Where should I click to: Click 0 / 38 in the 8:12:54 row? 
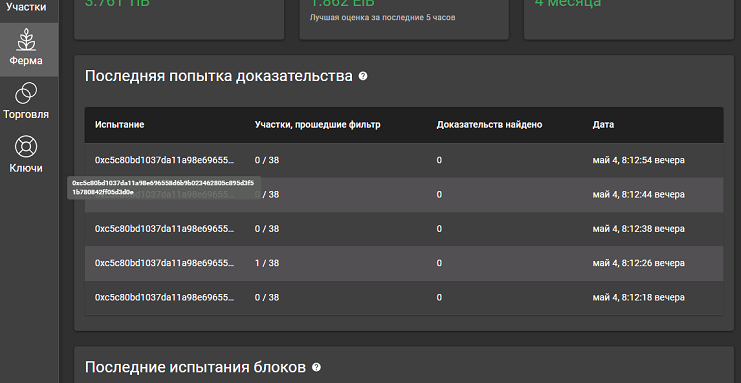tap(267, 160)
